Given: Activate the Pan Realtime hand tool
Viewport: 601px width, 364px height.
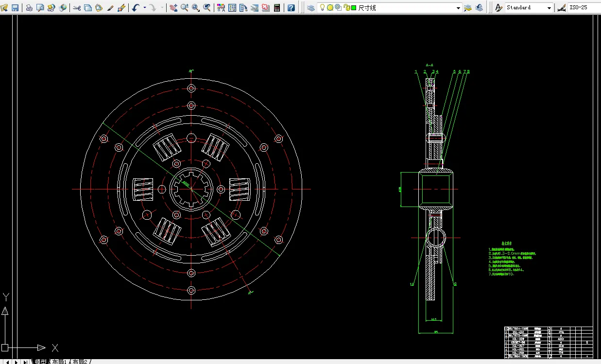Looking at the screenshot, I should point(173,8).
